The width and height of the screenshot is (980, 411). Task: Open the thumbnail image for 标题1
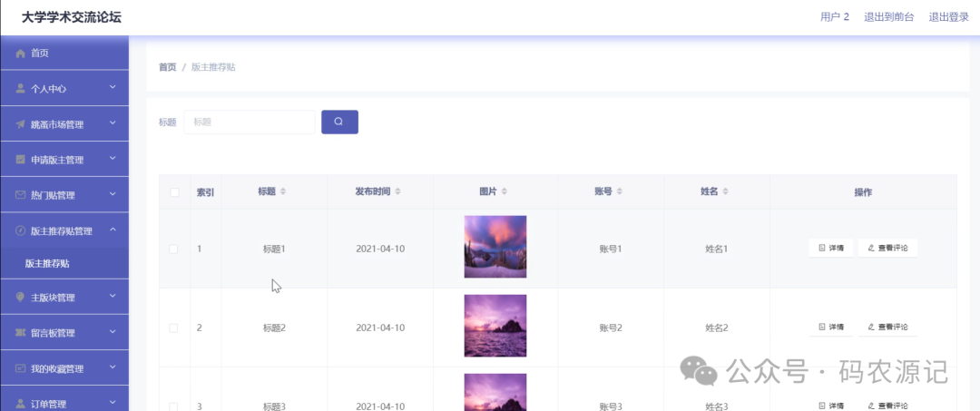[495, 247]
